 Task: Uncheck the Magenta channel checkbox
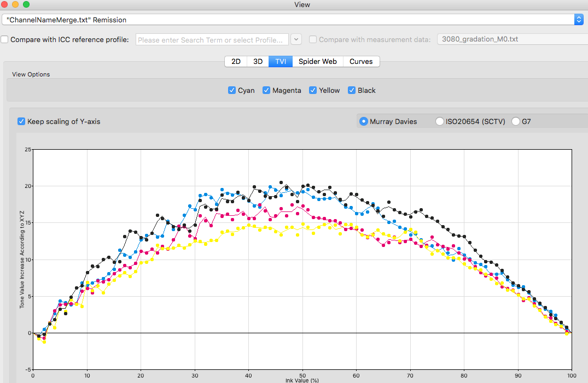click(x=266, y=90)
